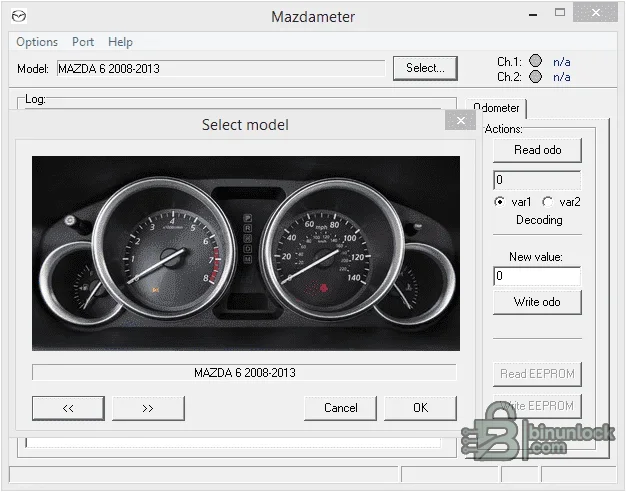Click the MAZDA 6 2008-2013 model name label
626x492 pixels.
pyautogui.click(x=244, y=373)
